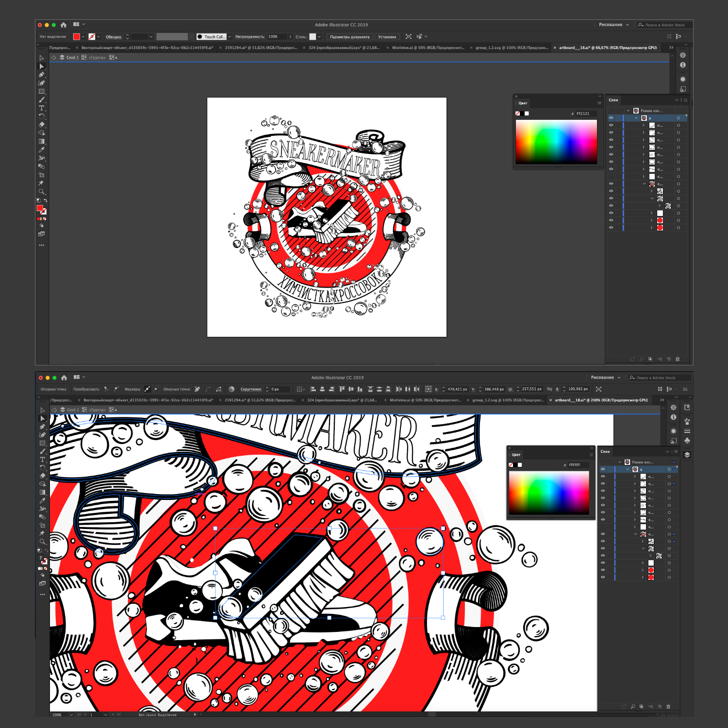Open arrange documents dropdown in lower window

pos(79,377)
